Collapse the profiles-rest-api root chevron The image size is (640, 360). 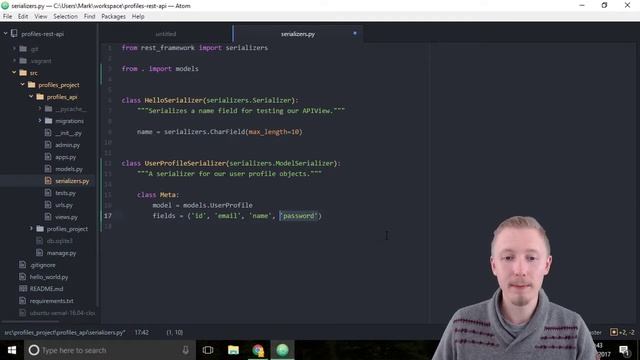[x=5, y=34]
